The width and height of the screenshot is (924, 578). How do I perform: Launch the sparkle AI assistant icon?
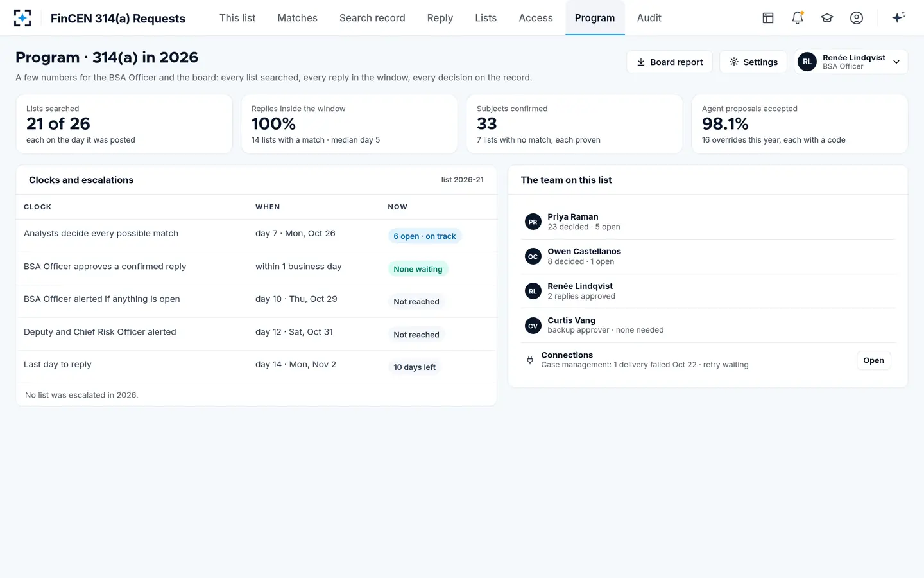pos(898,17)
